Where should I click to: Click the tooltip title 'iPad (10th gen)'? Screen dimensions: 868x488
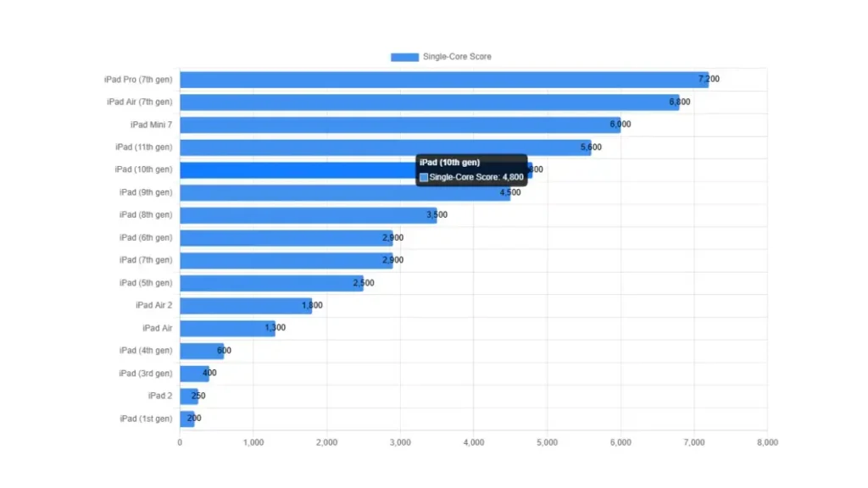click(x=449, y=163)
